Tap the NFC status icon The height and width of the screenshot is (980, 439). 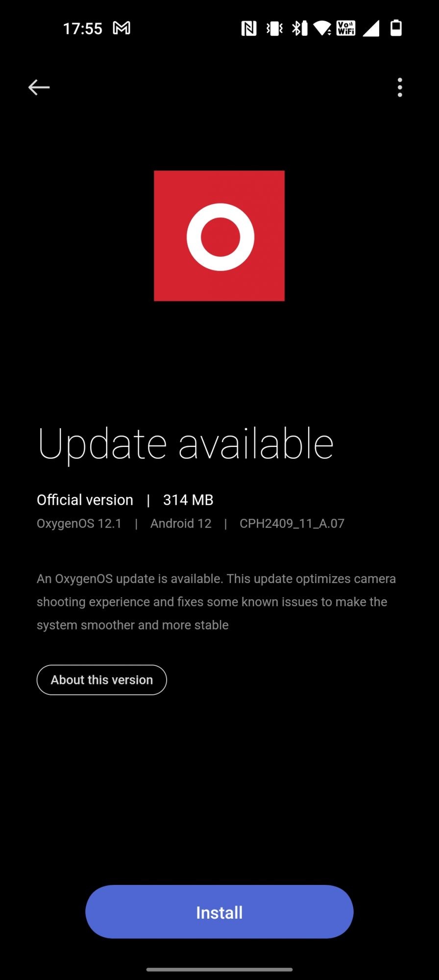[x=249, y=28]
